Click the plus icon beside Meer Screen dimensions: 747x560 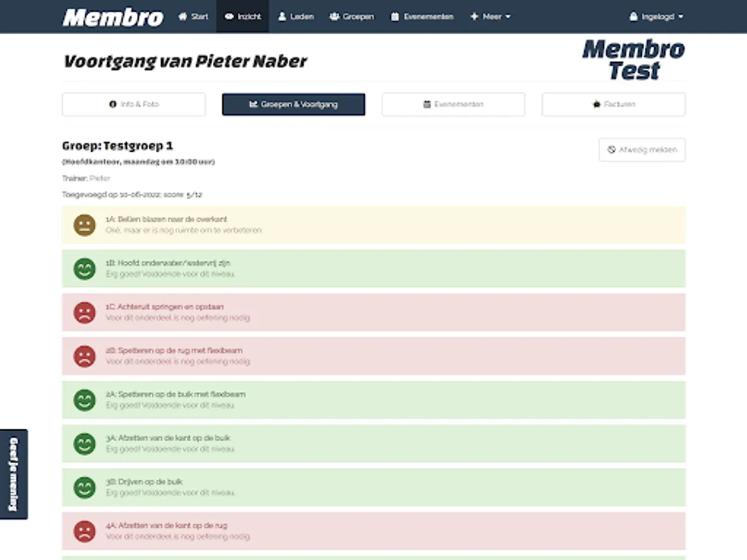click(x=474, y=17)
